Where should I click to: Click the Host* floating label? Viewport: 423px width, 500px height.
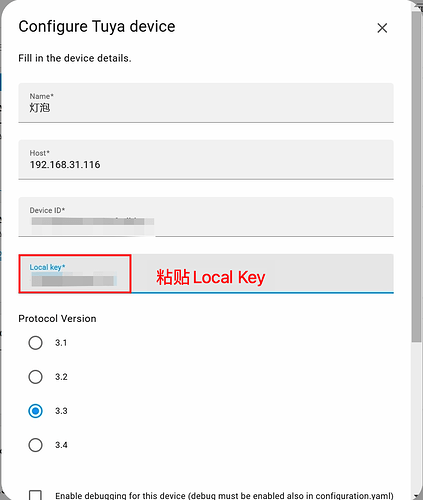[40, 153]
